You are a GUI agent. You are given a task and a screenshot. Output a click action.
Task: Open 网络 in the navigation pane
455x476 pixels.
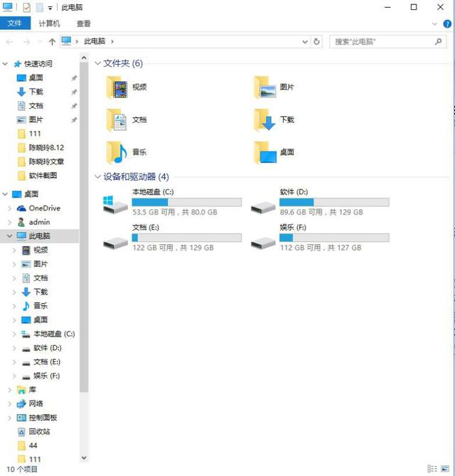pos(36,403)
